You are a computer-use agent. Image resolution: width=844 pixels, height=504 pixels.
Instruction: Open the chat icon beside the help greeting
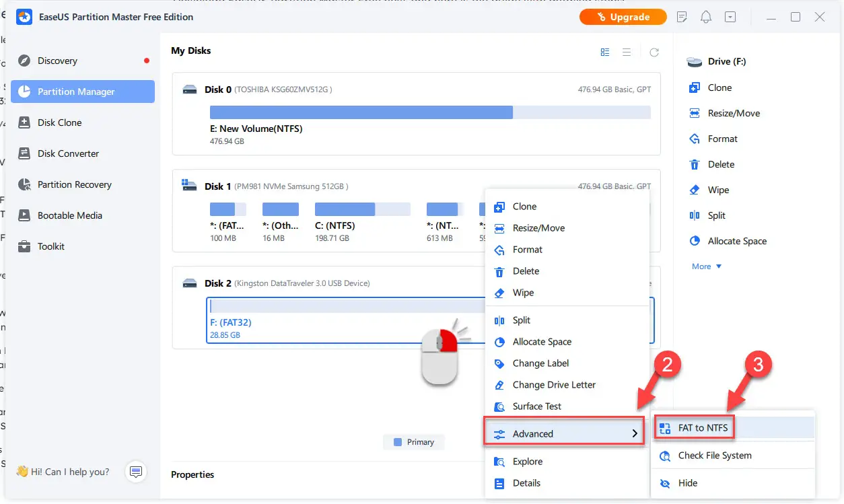click(x=136, y=472)
